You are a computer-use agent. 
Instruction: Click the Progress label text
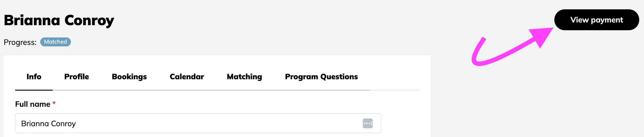tap(20, 42)
